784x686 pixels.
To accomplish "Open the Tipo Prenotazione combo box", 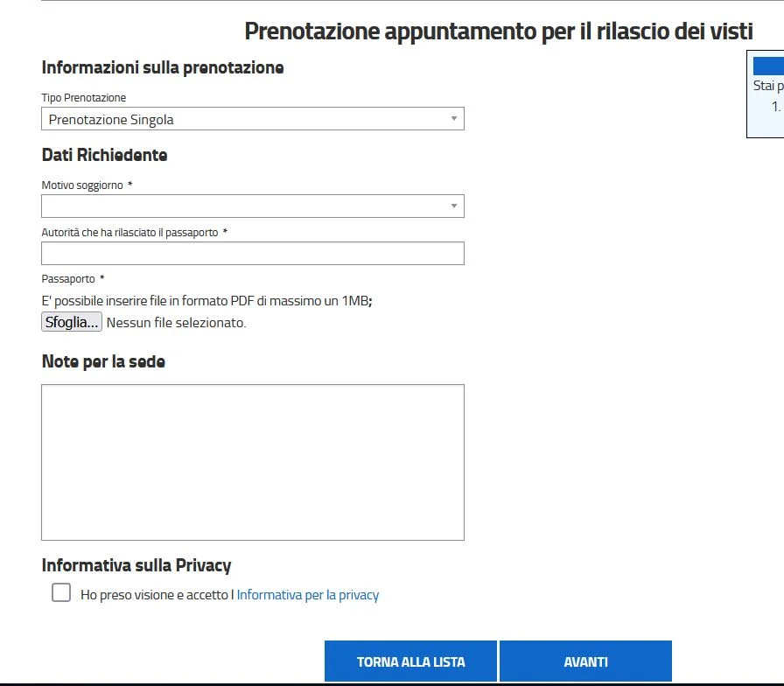I will [x=245, y=119].
